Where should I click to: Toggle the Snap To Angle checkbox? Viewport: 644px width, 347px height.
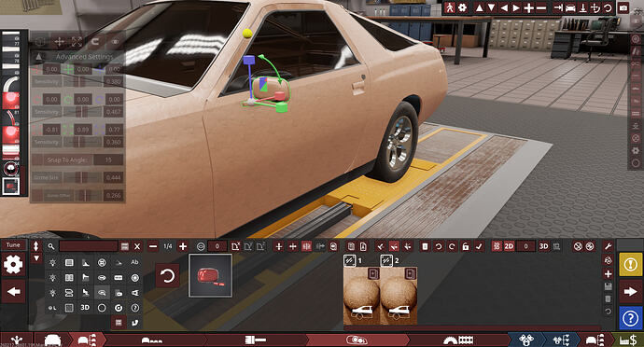pos(37,160)
